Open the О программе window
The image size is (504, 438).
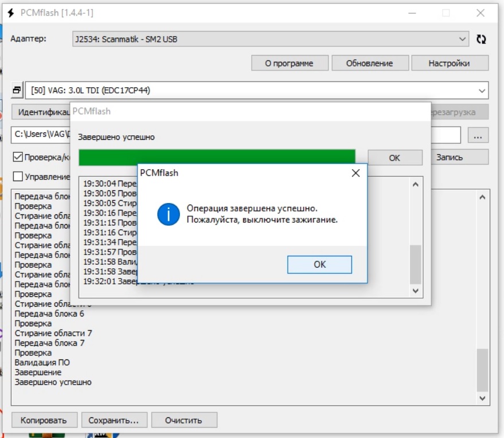click(x=290, y=63)
